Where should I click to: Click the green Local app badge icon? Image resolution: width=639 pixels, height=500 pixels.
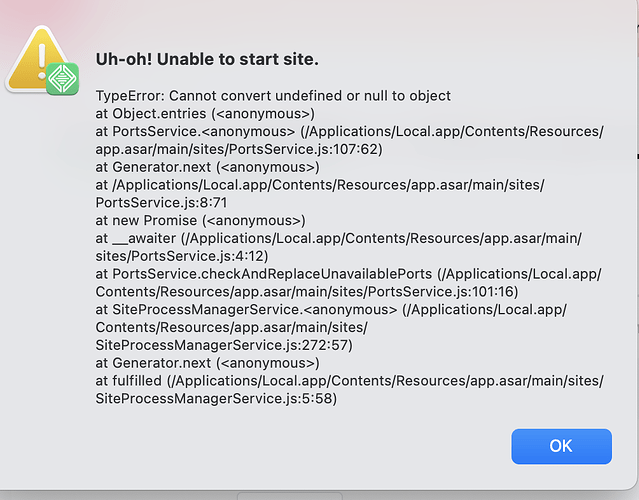tap(62, 78)
